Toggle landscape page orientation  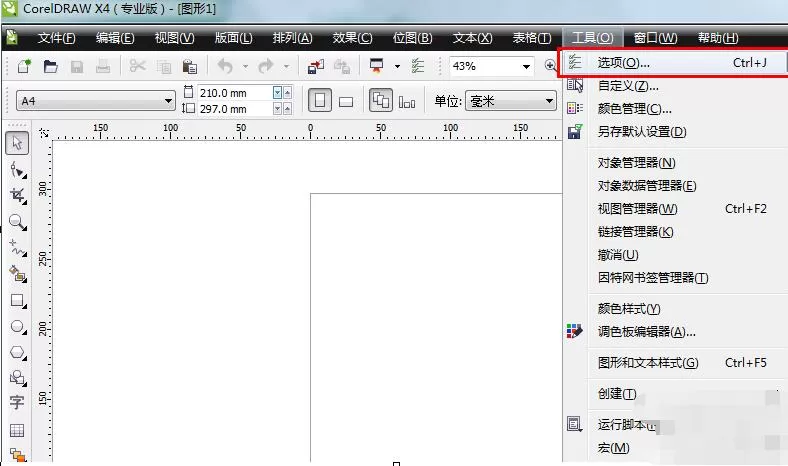[346, 102]
